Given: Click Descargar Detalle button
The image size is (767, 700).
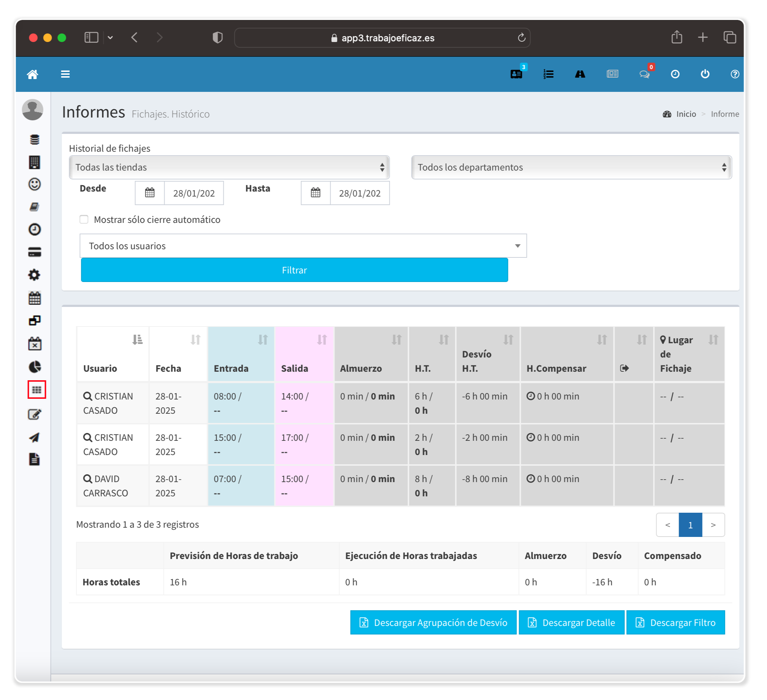Looking at the screenshot, I should coord(571,622).
